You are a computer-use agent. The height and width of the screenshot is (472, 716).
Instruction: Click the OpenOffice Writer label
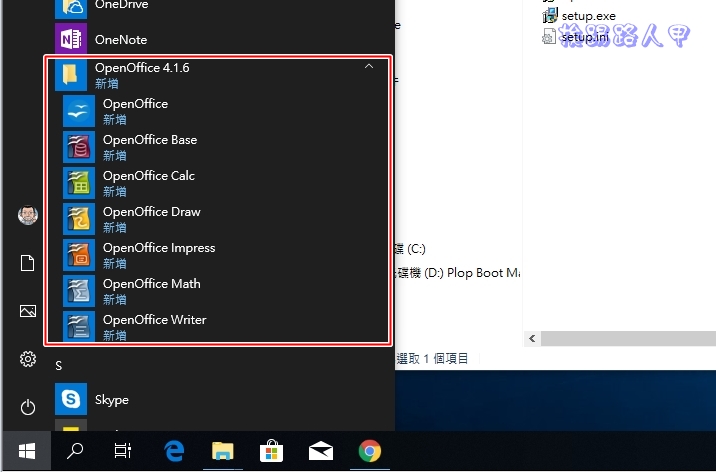154,320
